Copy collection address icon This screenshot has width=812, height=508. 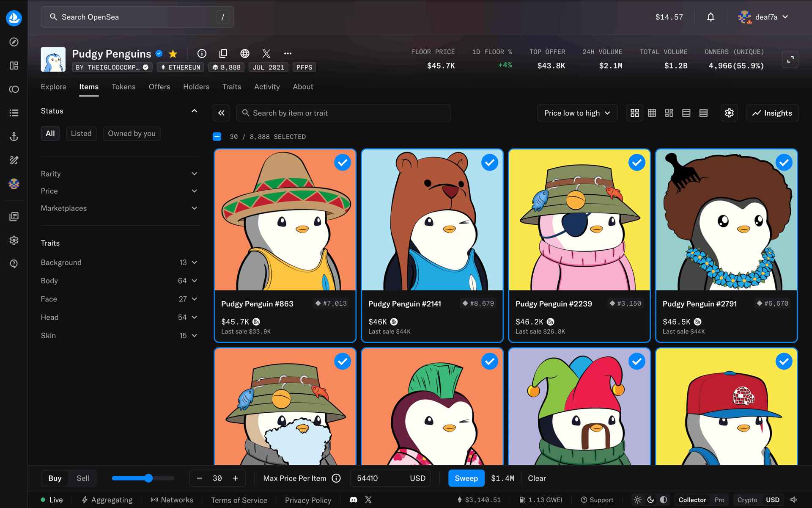point(223,53)
